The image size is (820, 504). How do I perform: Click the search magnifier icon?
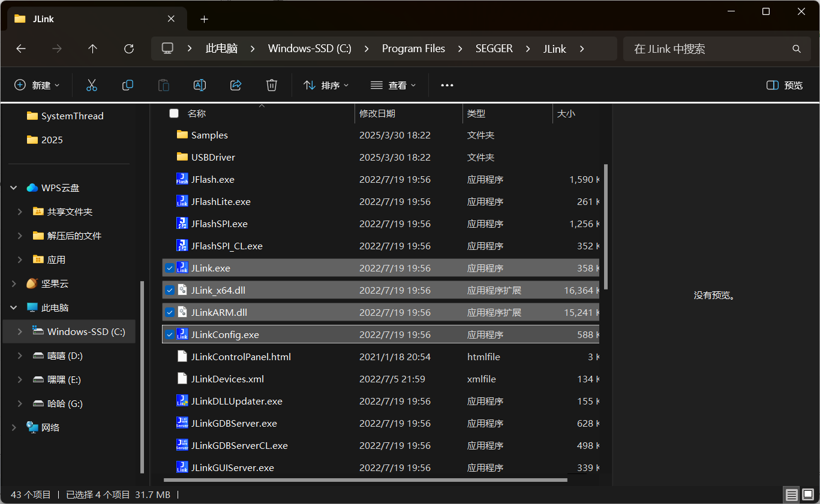tap(797, 49)
